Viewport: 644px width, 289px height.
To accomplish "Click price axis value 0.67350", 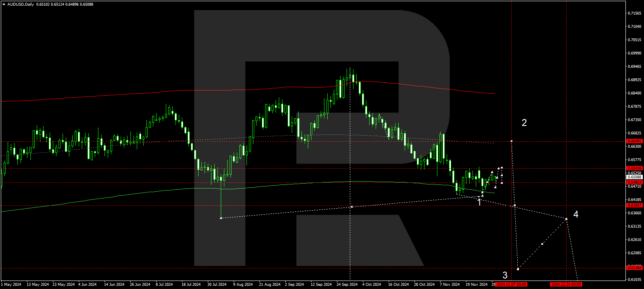I will click(634, 120).
